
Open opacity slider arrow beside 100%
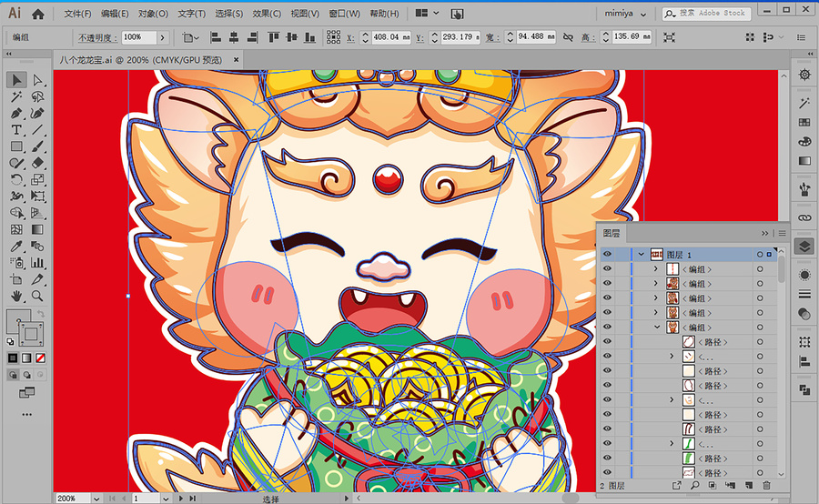[163, 37]
